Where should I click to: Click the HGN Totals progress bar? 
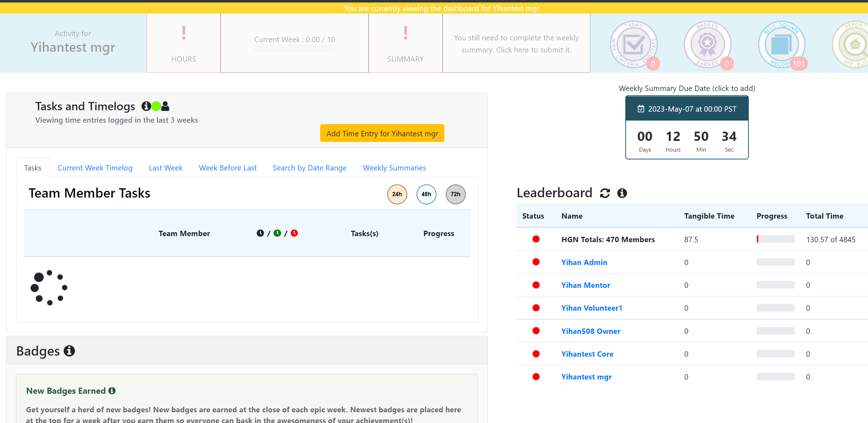[776, 239]
